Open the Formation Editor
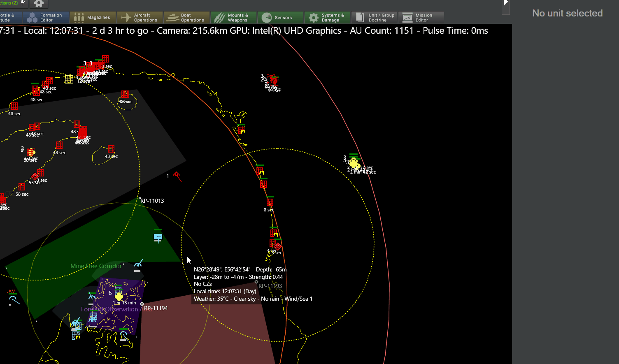This screenshot has height=364, width=619. click(46, 18)
